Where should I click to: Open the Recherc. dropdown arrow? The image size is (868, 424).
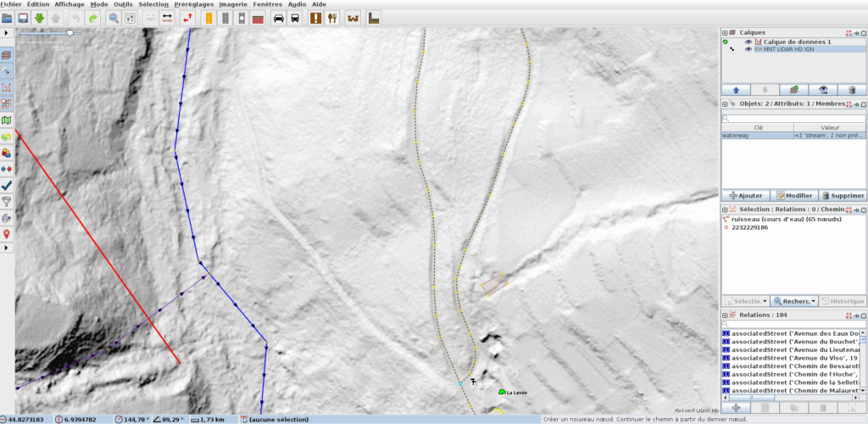[813, 301]
